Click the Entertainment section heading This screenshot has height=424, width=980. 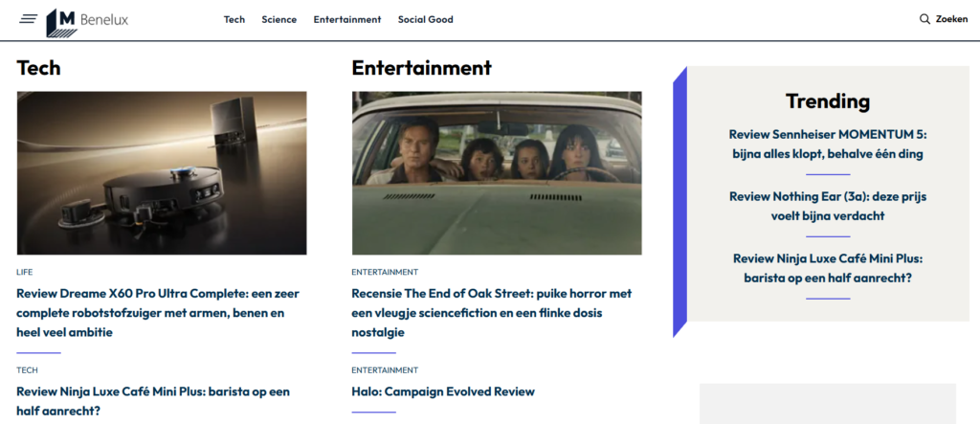[x=422, y=68]
